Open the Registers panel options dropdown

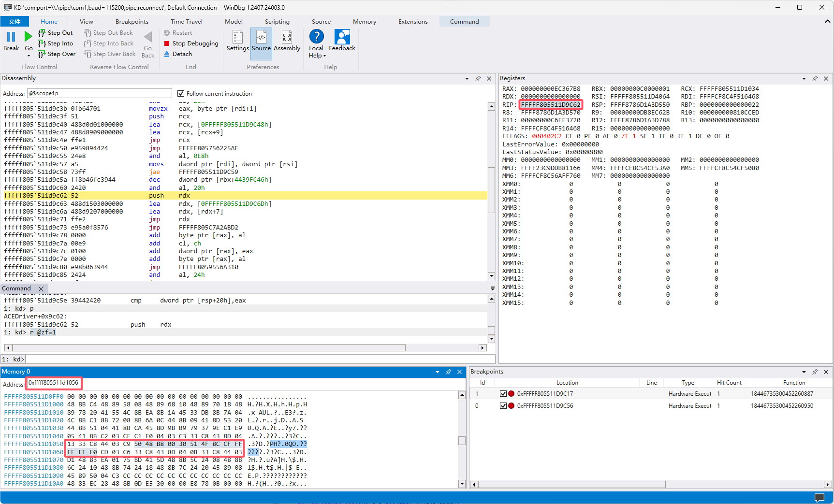804,78
